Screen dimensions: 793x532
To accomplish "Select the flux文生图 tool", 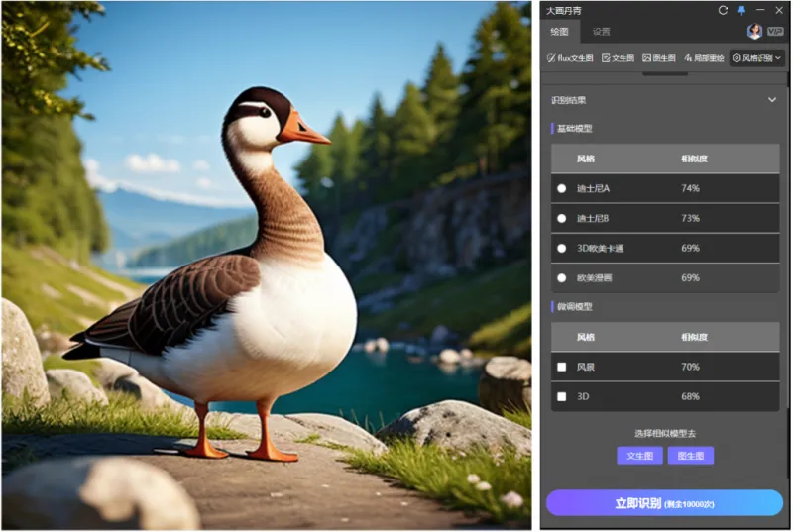I will [x=570, y=58].
